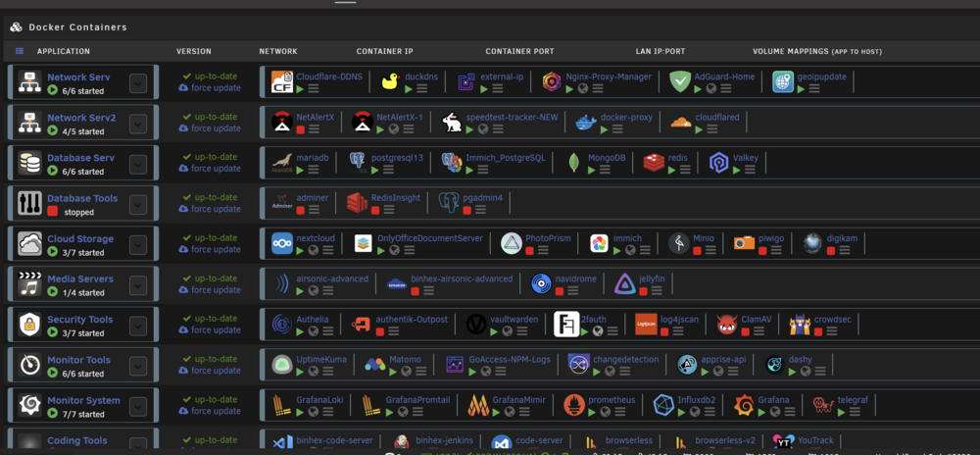
Task: Open the Network Serv folder icon
Action: click(x=29, y=82)
